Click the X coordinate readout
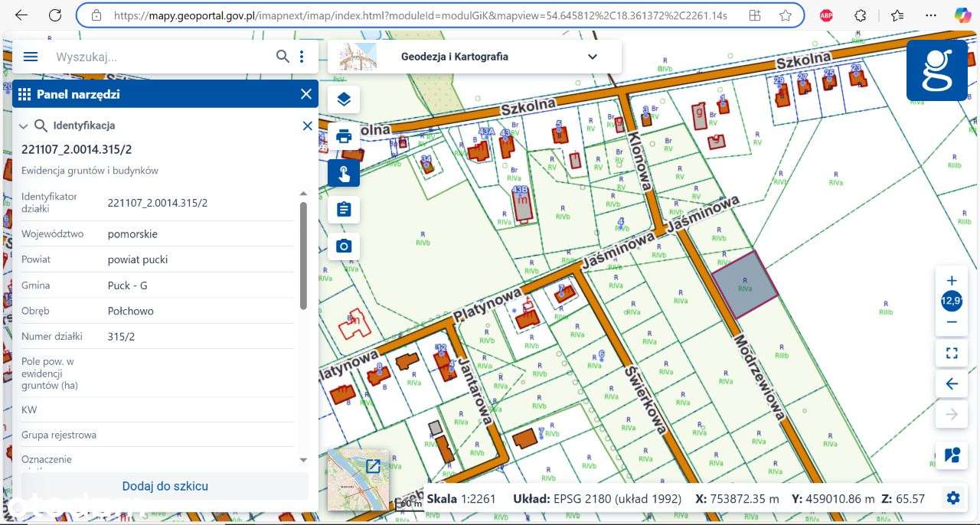 [x=737, y=499]
